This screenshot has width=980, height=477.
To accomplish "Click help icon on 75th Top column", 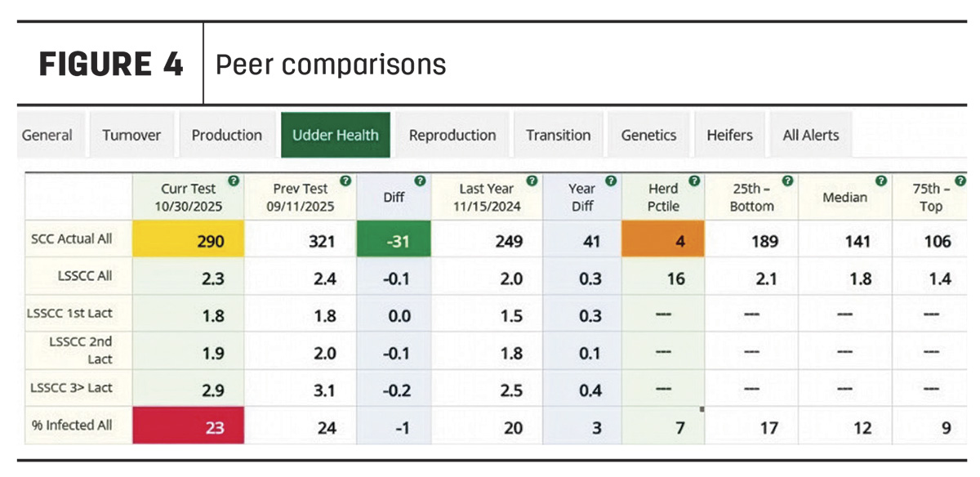I will click(960, 181).
